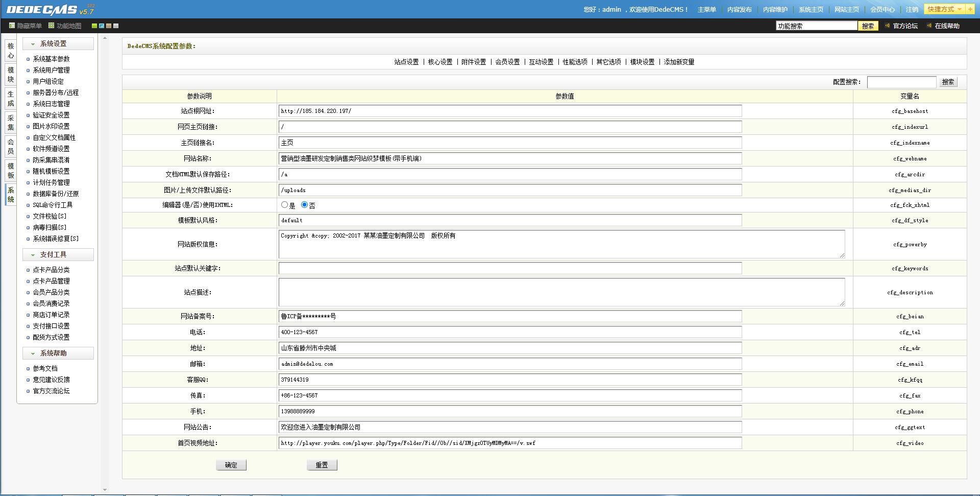Open 系统基本参数 in the sidebar
Screen dimensions: 980x496
51,59
